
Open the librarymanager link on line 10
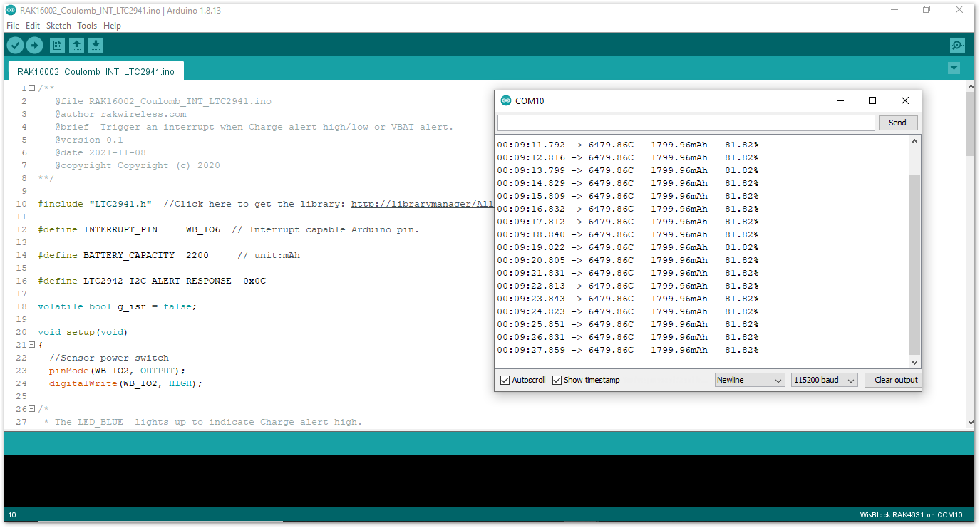tap(422, 204)
